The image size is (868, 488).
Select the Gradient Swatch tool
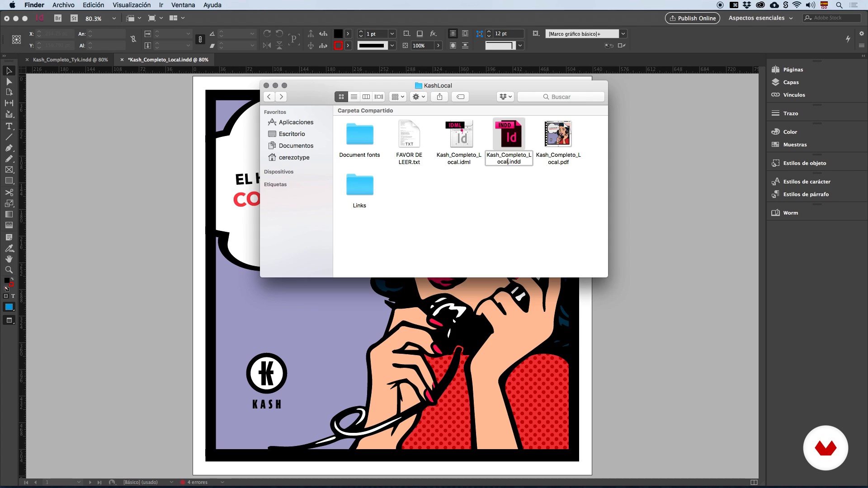(x=9, y=214)
